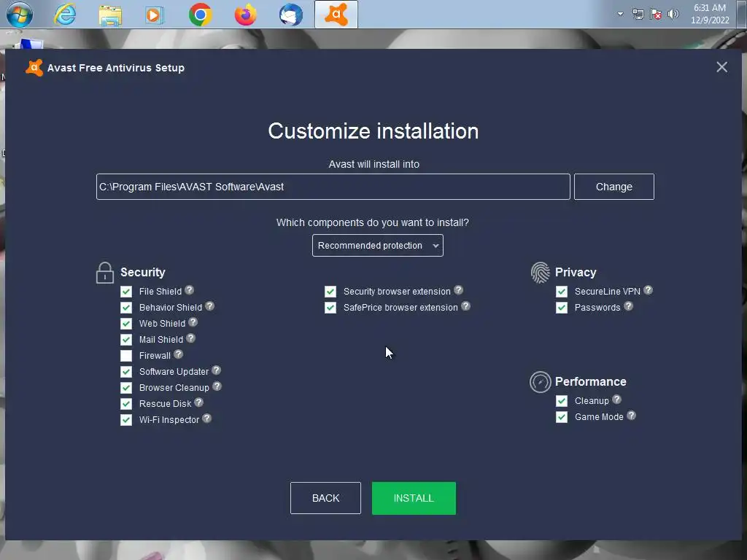The width and height of the screenshot is (747, 560).
Task: Toggle the Passwords checkbox
Action: click(562, 308)
